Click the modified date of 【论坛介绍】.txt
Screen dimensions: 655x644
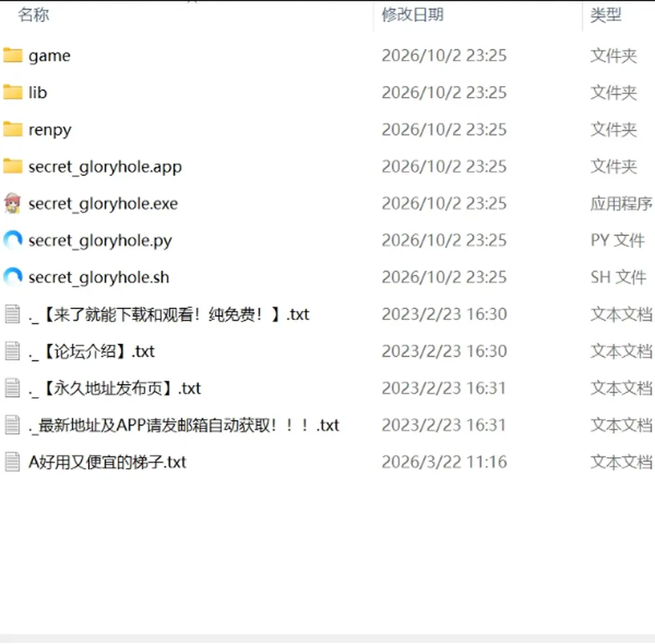coord(444,351)
